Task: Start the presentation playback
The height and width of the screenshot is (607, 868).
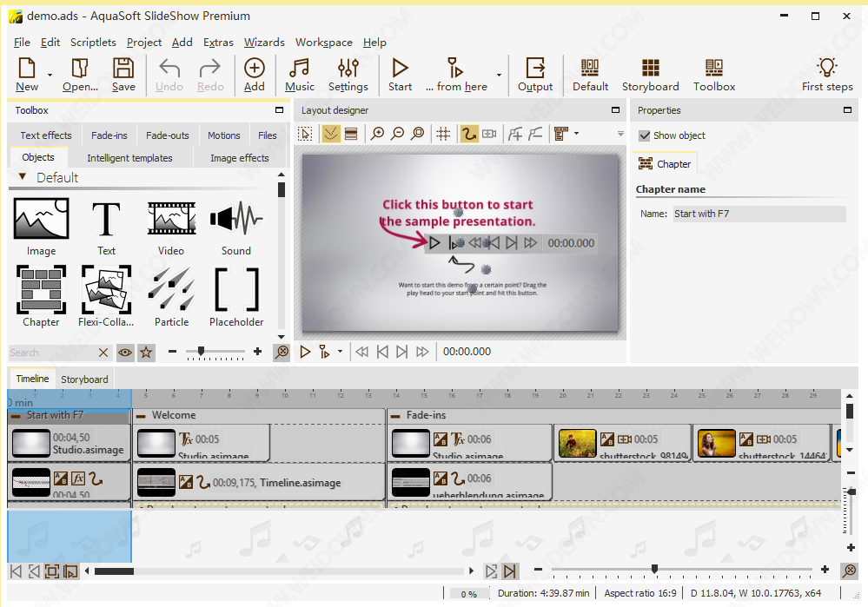Action: [400, 75]
